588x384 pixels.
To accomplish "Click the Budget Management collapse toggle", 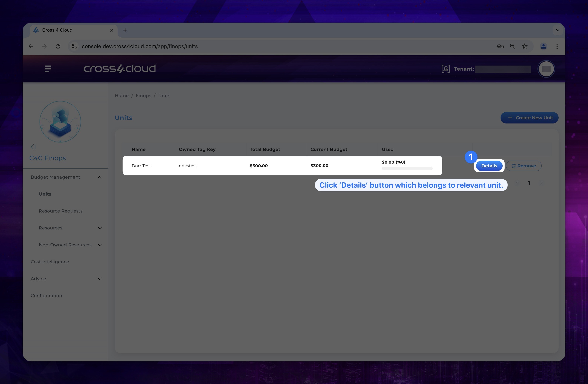I will [99, 177].
